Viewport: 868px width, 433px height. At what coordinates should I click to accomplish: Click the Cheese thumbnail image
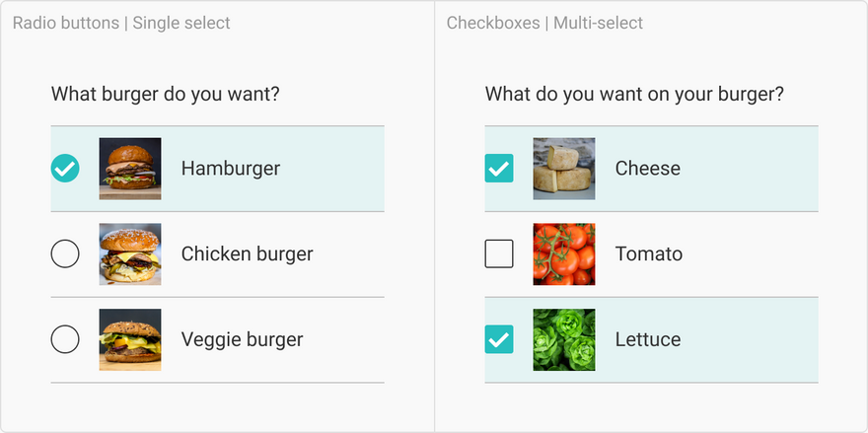[x=564, y=169]
